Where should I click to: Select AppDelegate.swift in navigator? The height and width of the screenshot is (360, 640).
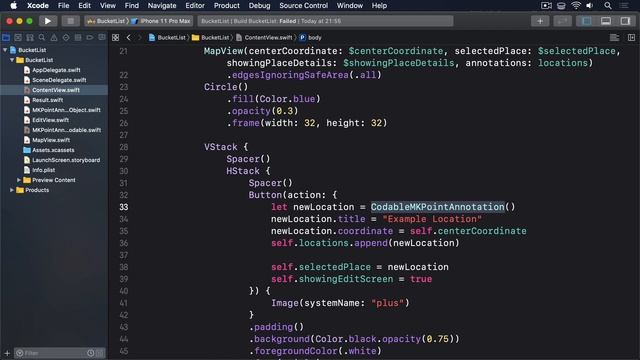tap(56, 70)
